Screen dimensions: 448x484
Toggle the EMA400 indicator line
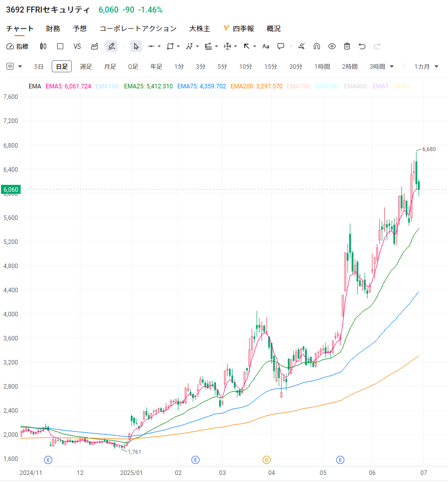pyautogui.click(x=356, y=86)
